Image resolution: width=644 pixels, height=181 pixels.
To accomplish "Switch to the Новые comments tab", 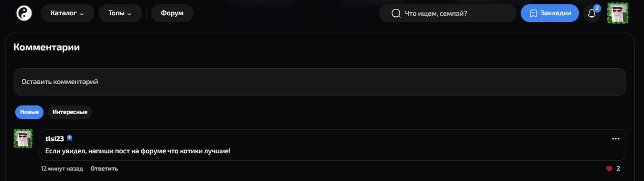I will [29, 112].
